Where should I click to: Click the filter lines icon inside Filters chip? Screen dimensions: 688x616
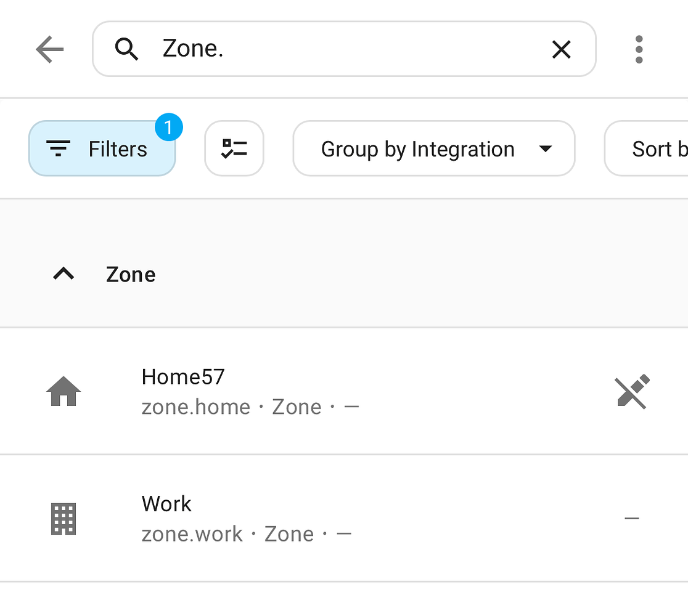59,148
